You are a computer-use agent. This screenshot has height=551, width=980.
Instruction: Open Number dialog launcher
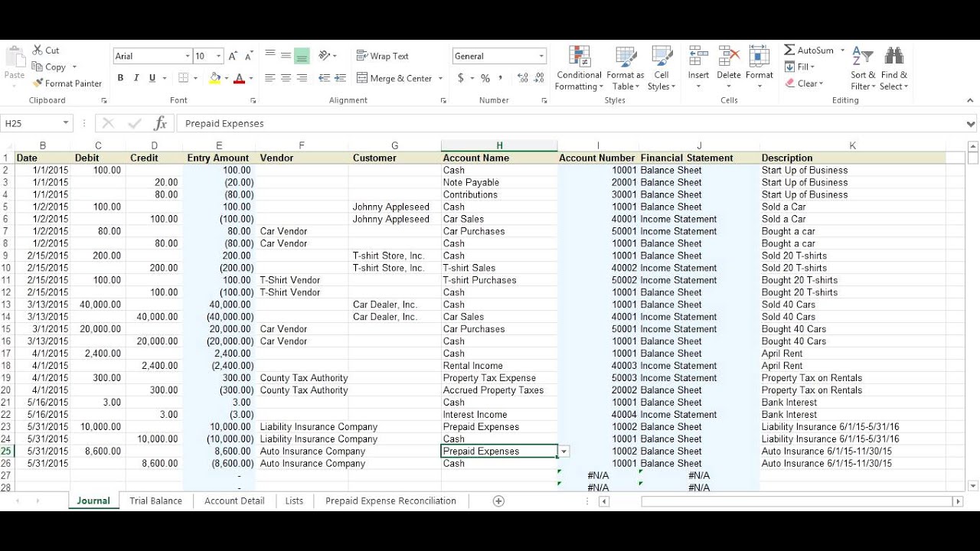click(544, 100)
